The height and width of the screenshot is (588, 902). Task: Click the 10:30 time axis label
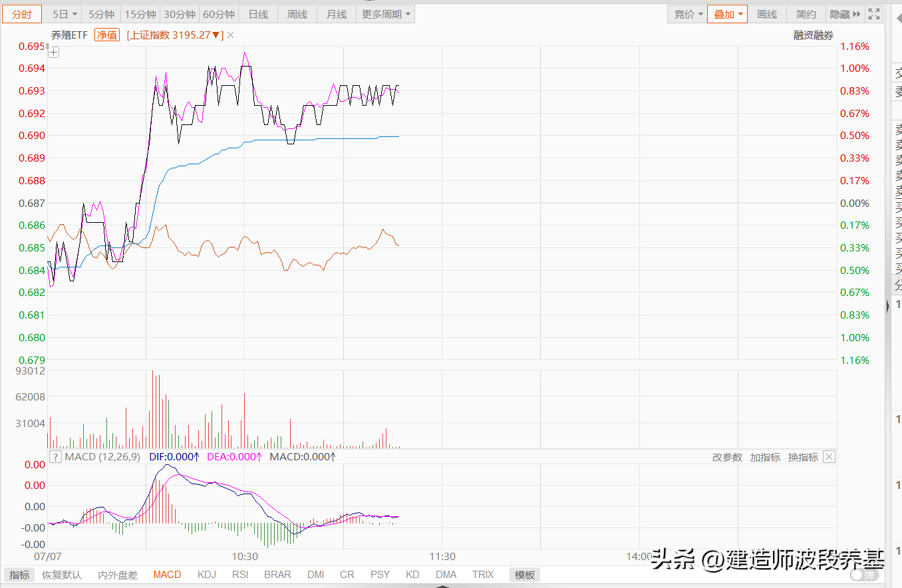(x=245, y=556)
